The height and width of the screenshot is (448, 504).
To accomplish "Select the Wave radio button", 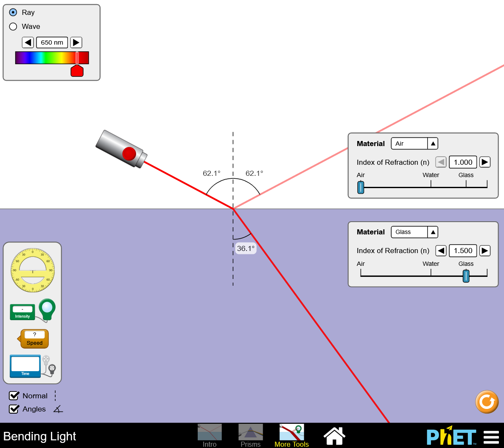I will (13, 26).
